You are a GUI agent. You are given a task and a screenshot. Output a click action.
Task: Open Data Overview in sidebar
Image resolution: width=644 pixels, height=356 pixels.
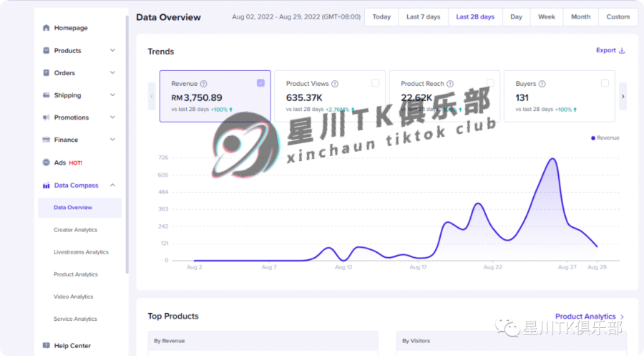(x=79, y=208)
